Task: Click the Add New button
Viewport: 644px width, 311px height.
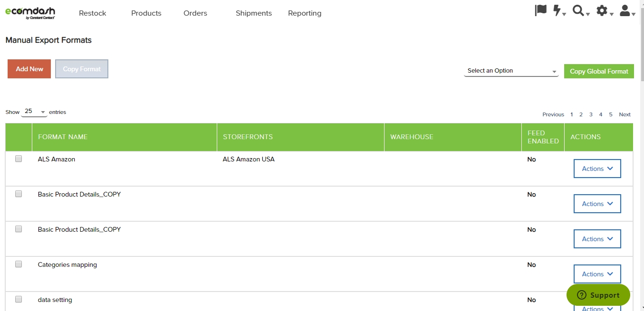Action: [x=29, y=69]
